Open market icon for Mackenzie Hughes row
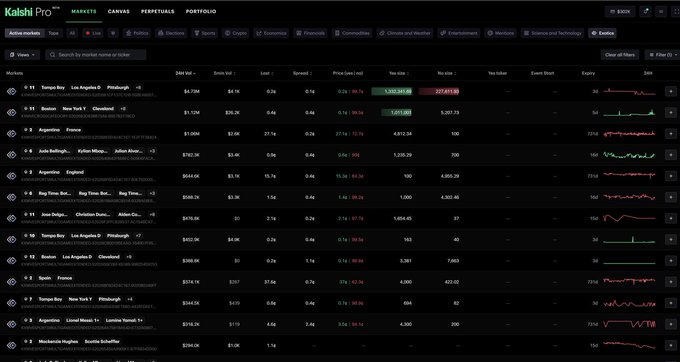This screenshot has height=362, width=680. pyautogui.click(x=11, y=346)
